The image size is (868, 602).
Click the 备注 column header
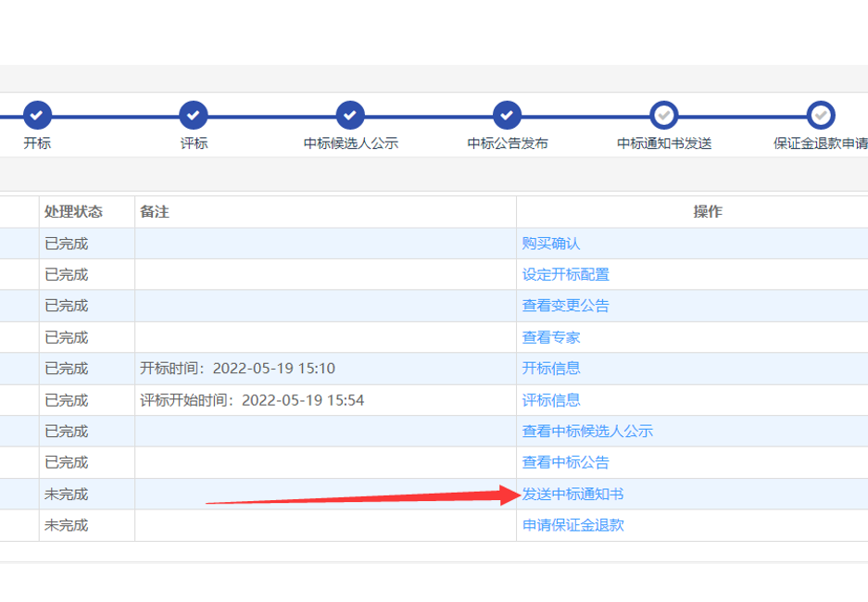(x=155, y=212)
